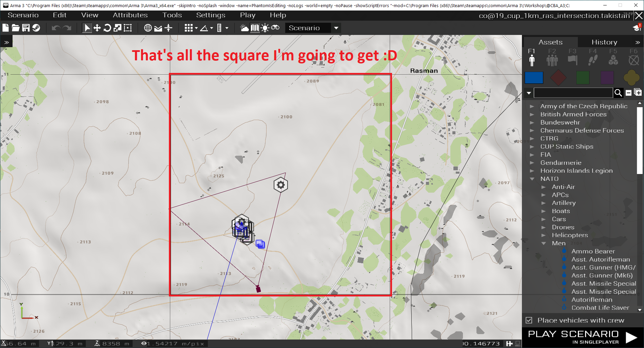Select the Systems (F5) cubes mode
Image resolution: width=644 pixels, height=348 pixels.
coord(613,57)
